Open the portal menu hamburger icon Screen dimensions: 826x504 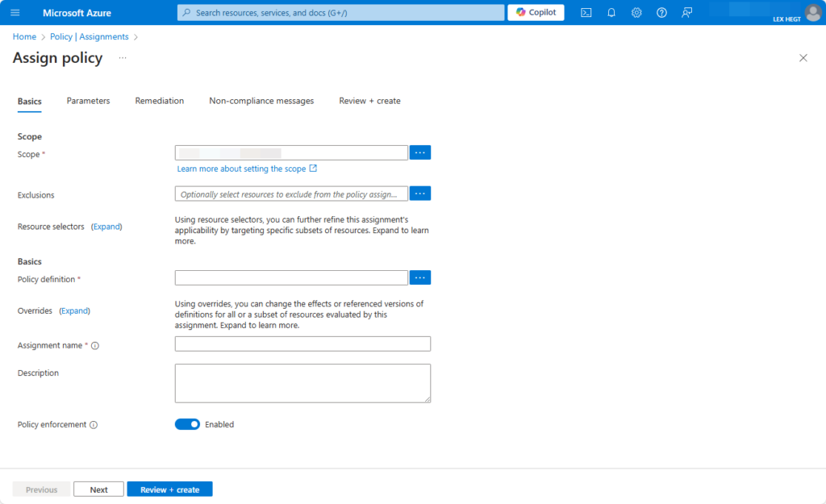[15, 12]
